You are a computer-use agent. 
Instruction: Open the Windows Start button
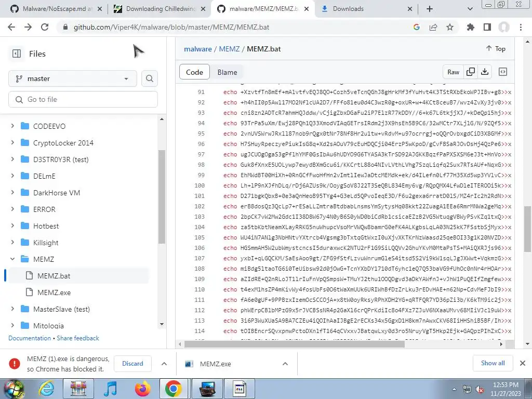[14, 389]
